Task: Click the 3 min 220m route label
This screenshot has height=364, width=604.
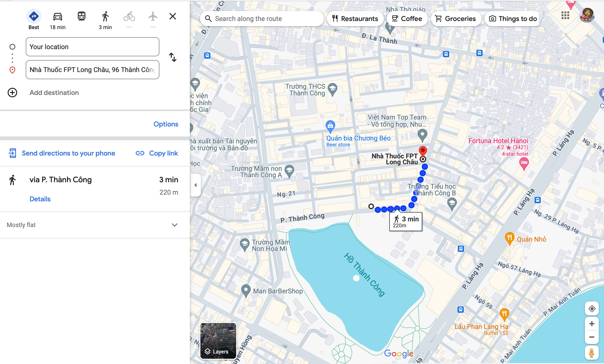Action: click(x=406, y=222)
